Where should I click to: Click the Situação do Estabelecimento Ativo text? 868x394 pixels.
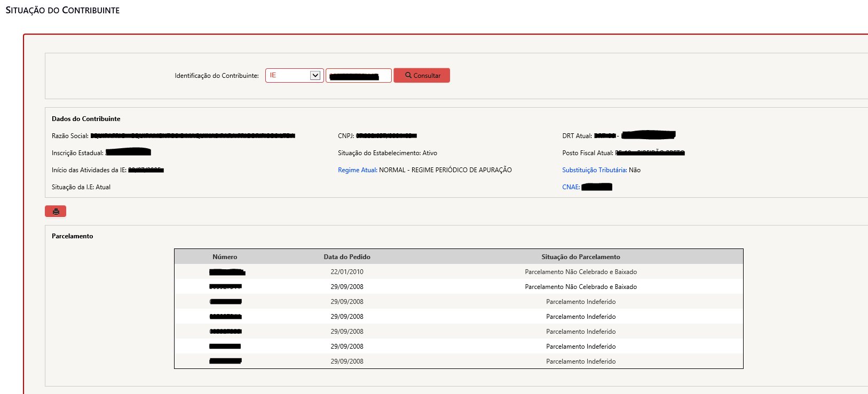[x=388, y=153]
